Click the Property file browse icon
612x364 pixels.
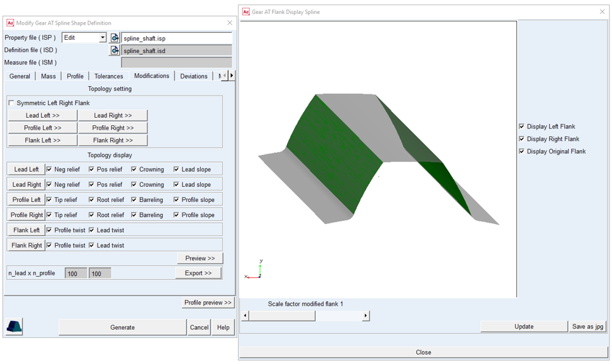tap(115, 38)
